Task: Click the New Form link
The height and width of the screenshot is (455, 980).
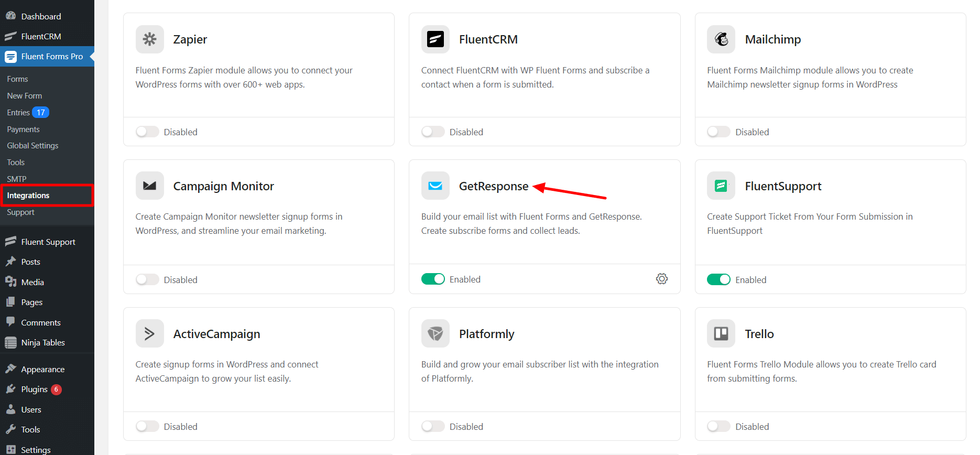Action: (25, 96)
